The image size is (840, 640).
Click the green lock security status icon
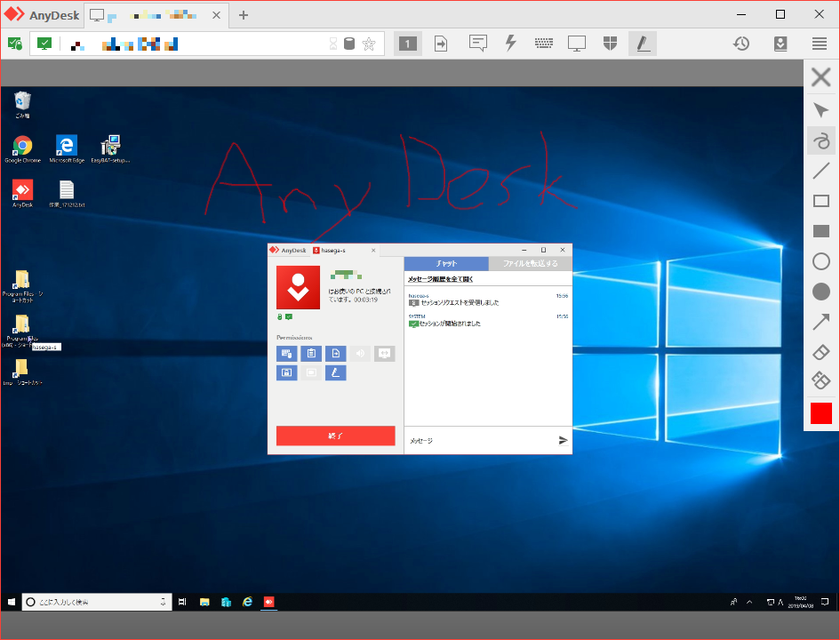[15, 44]
